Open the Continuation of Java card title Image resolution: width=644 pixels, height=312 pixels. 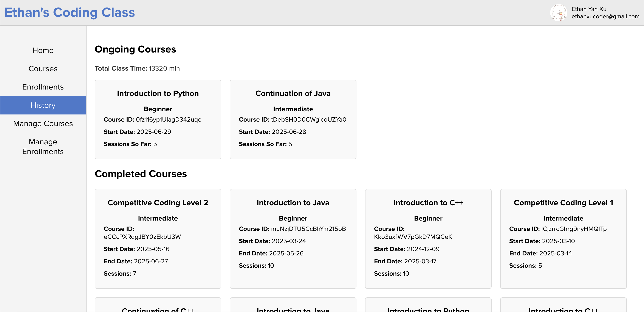point(293,94)
